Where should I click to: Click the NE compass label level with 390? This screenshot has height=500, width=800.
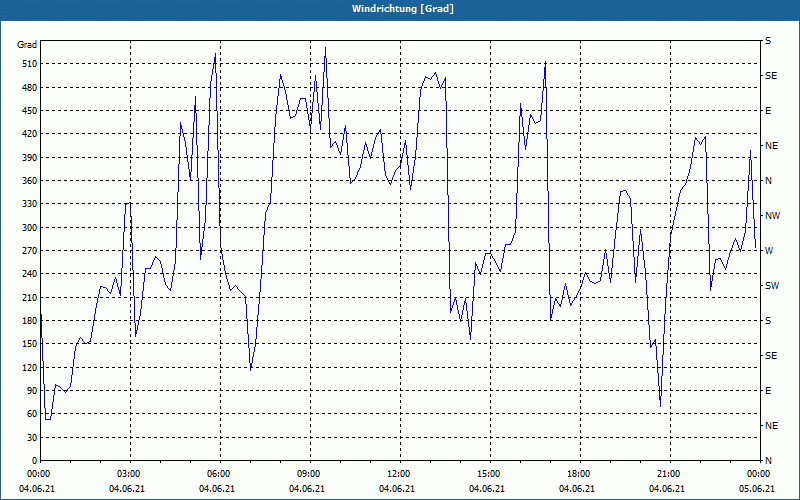(x=772, y=146)
